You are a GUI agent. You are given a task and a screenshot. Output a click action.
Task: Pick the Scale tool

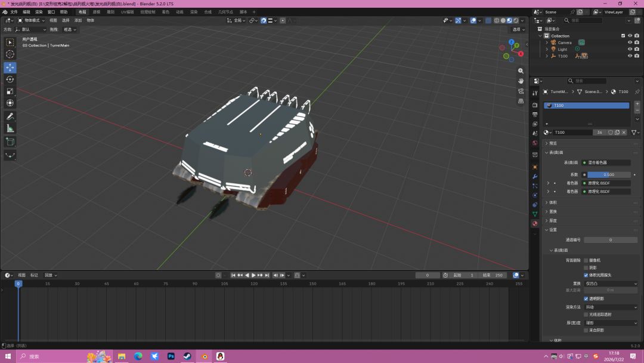(10, 91)
